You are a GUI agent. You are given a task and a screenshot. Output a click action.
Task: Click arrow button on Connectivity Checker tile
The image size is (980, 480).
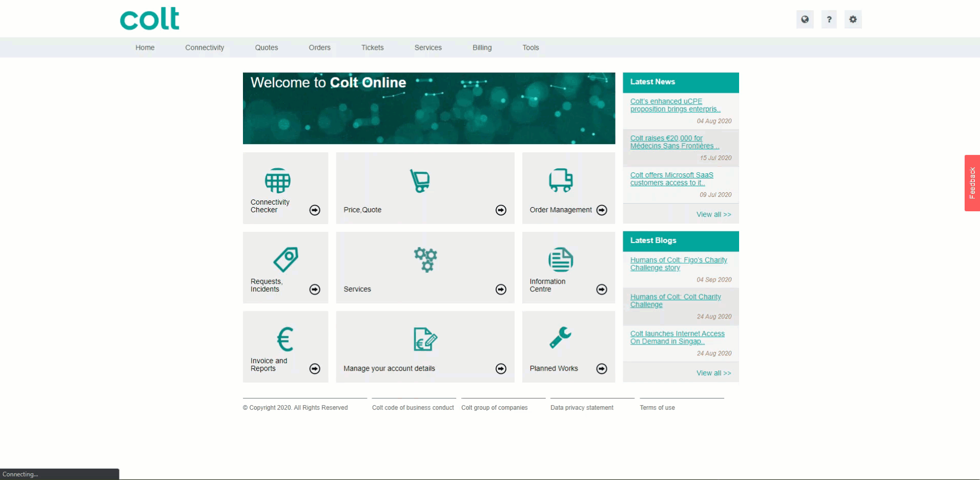315,210
